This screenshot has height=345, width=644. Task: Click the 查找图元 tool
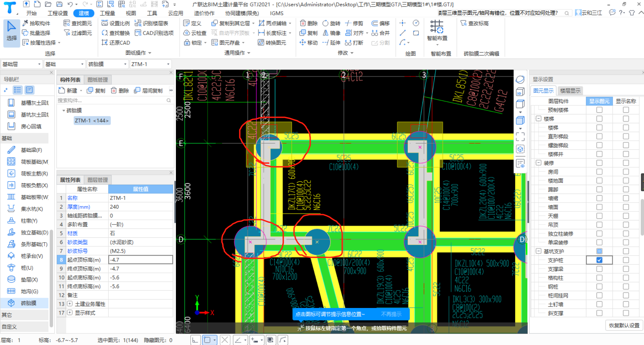coord(78,23)
